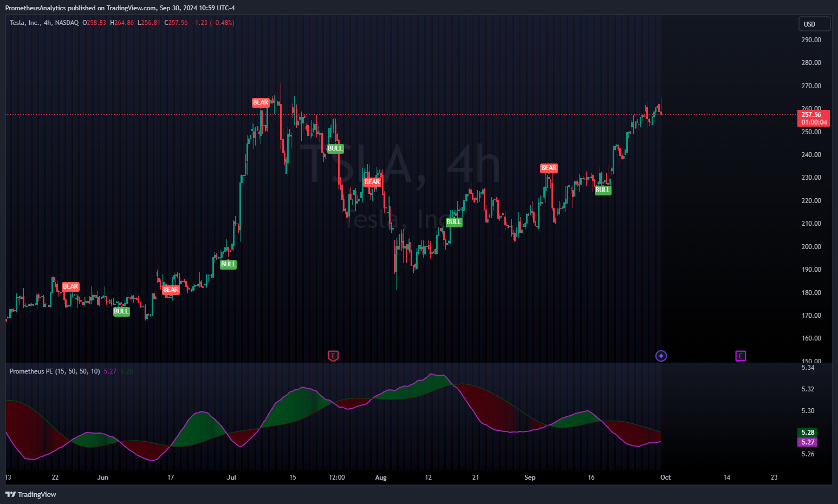Click the TradingView logo at bottom left
Viewport: 838px width, 504px height.
pos(31,494)
